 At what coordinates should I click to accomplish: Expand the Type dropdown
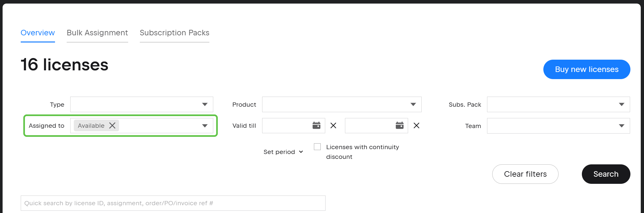tap(205, 104)
